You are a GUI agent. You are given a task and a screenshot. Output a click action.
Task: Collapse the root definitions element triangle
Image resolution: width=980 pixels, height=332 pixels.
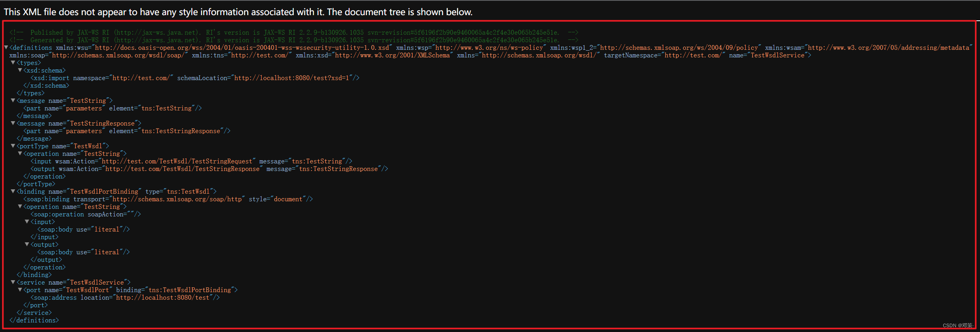click(6, 47)
